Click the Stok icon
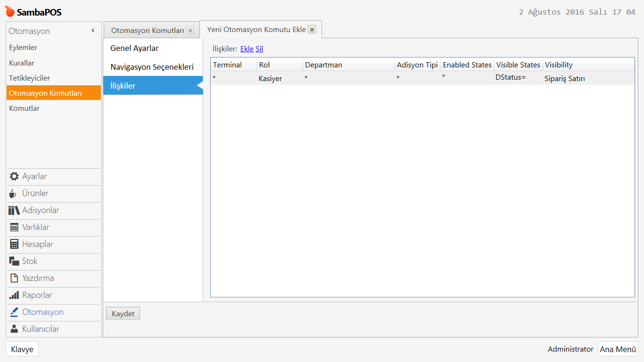This screenshot has width=644, height=362. 14,261
